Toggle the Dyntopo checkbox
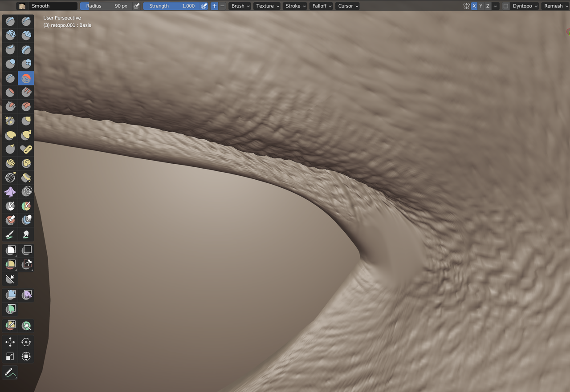570x392 pixels. coord(506,6)
